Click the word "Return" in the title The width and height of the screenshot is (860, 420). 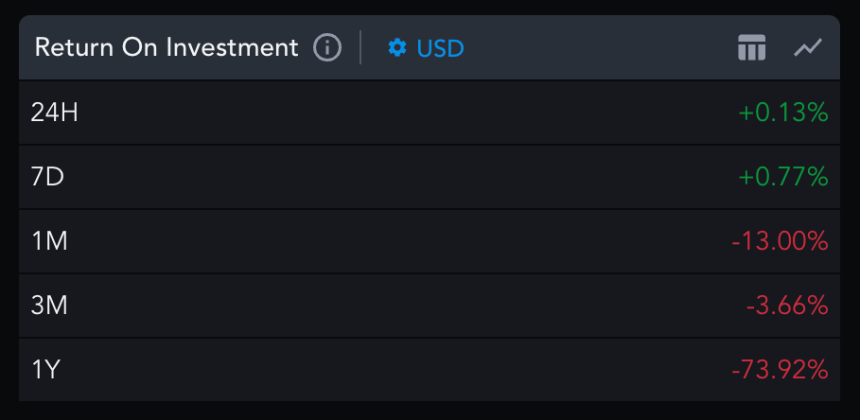tap(75, 48)
